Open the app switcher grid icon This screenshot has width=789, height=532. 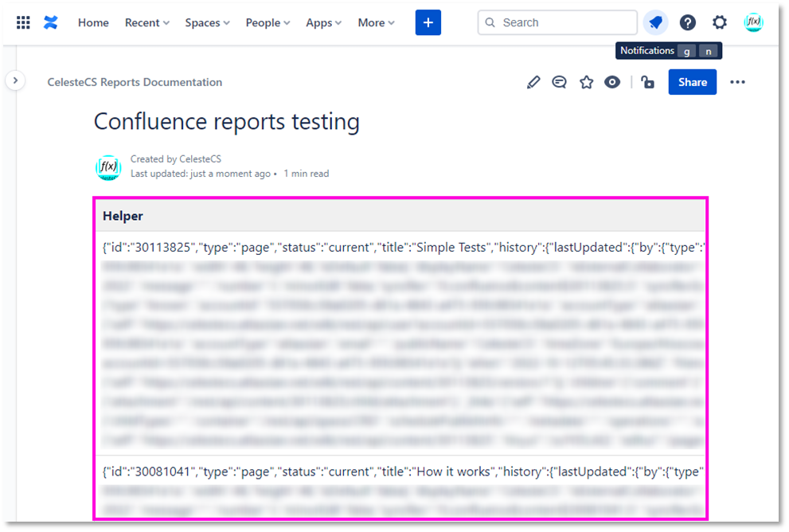[23, 22]
